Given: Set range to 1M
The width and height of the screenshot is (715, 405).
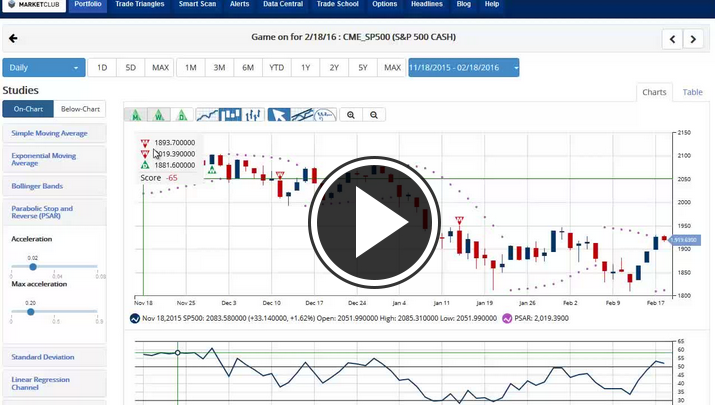Looking at the screenshot, I should 191,68.
